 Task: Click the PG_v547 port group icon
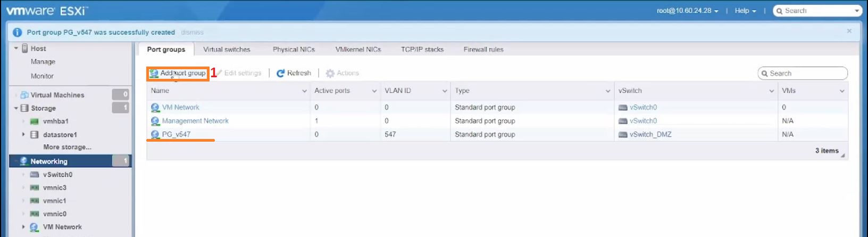point(155,135)
